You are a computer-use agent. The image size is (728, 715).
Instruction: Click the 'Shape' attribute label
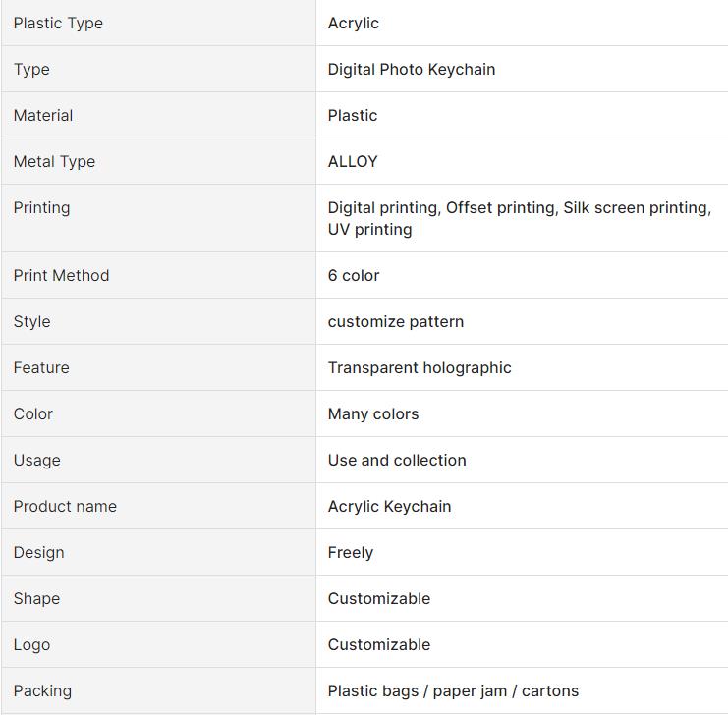point(36,598)
